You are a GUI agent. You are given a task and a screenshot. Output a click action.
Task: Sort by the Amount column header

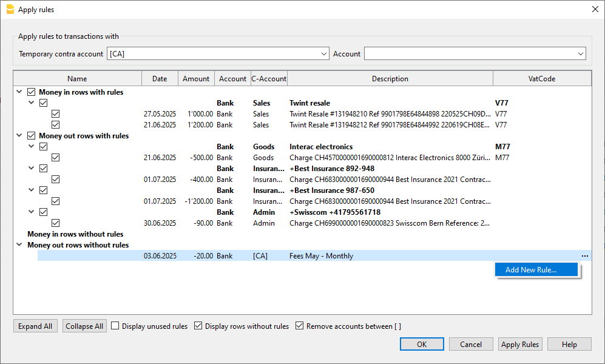click(196, 79)
